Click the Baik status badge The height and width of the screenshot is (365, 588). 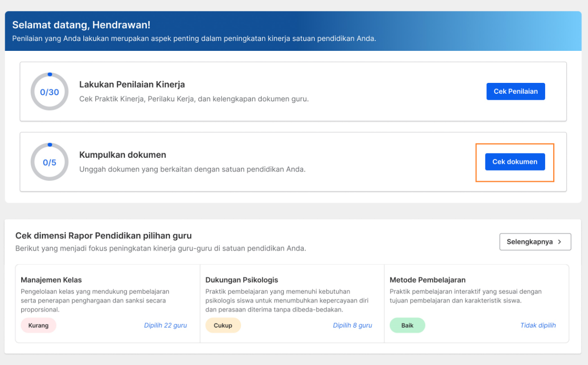point(407,325)
